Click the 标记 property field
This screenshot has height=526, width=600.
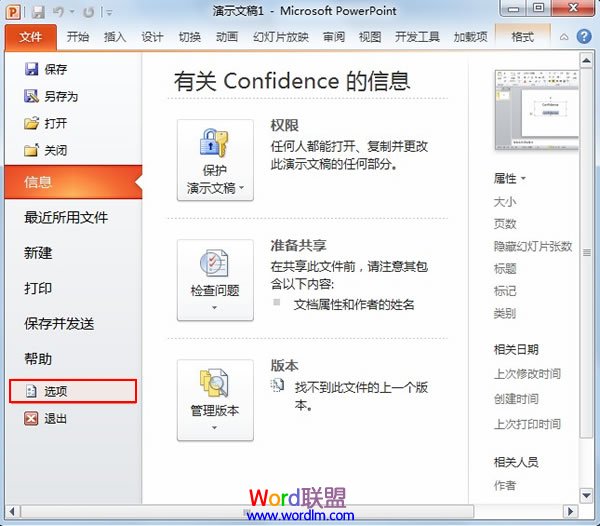[505, 291]
